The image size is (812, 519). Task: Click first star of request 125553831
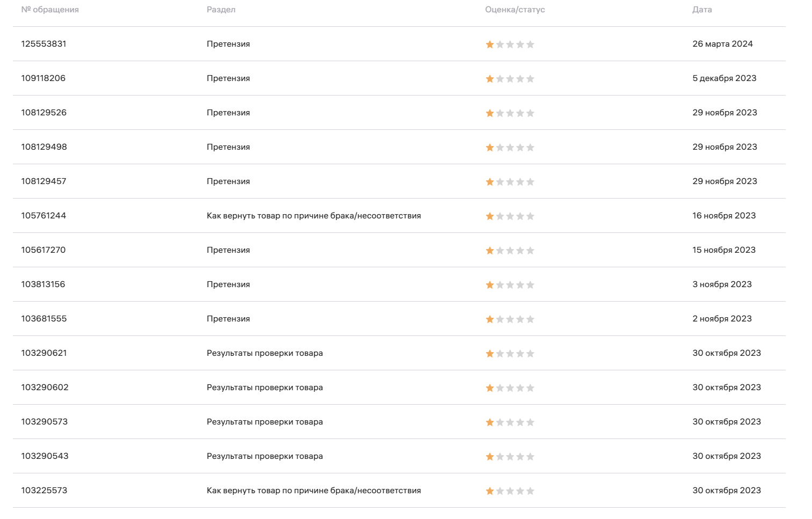click(x=490, y=45)
